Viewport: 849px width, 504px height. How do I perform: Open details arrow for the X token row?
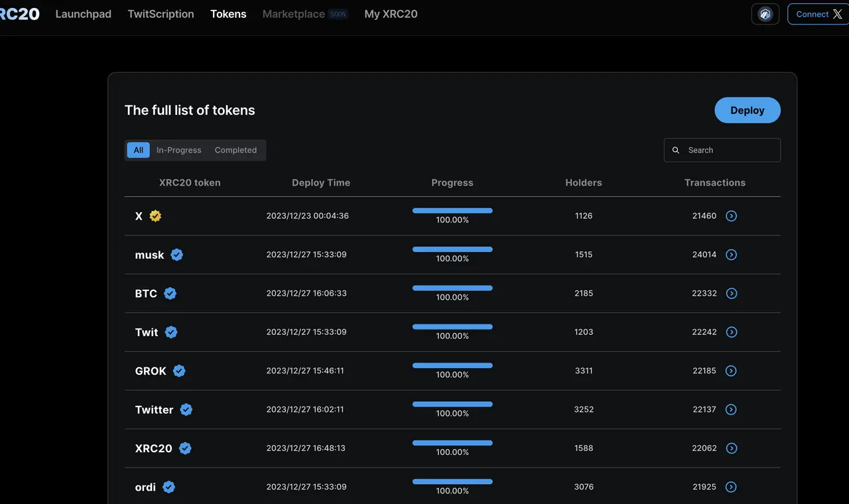(731, 216)
